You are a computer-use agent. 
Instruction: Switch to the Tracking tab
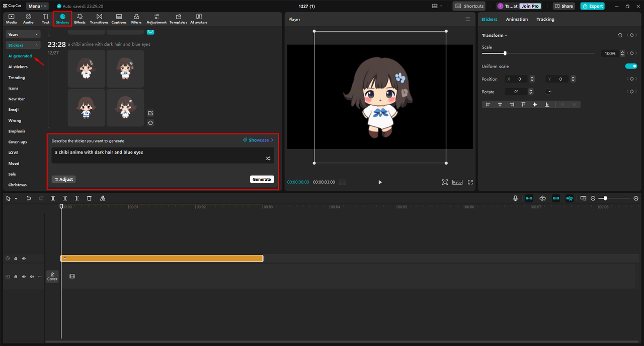(x=545, y=19)
